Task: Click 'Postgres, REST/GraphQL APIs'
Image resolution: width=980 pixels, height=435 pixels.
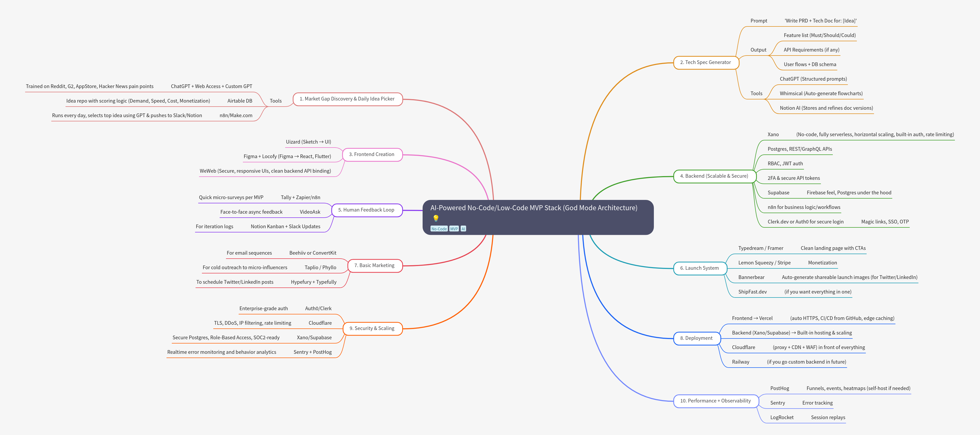Action: [800, 149]
